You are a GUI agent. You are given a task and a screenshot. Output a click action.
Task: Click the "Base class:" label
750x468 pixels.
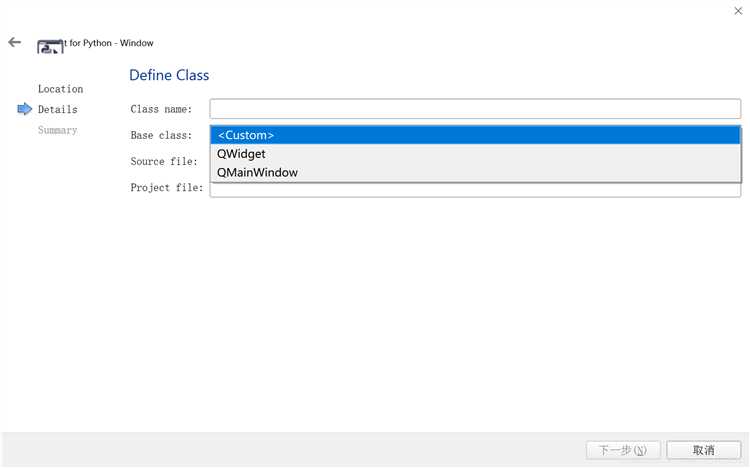pos(161,135)
